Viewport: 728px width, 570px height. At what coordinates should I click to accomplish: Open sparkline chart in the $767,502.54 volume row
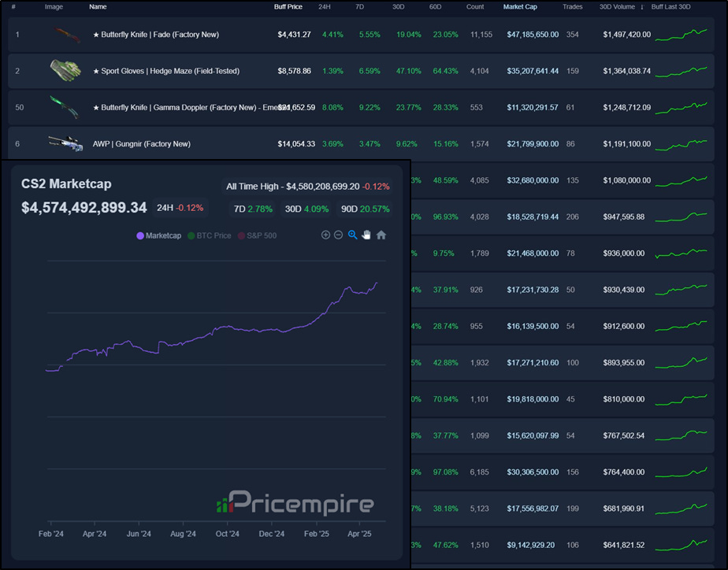681,435
